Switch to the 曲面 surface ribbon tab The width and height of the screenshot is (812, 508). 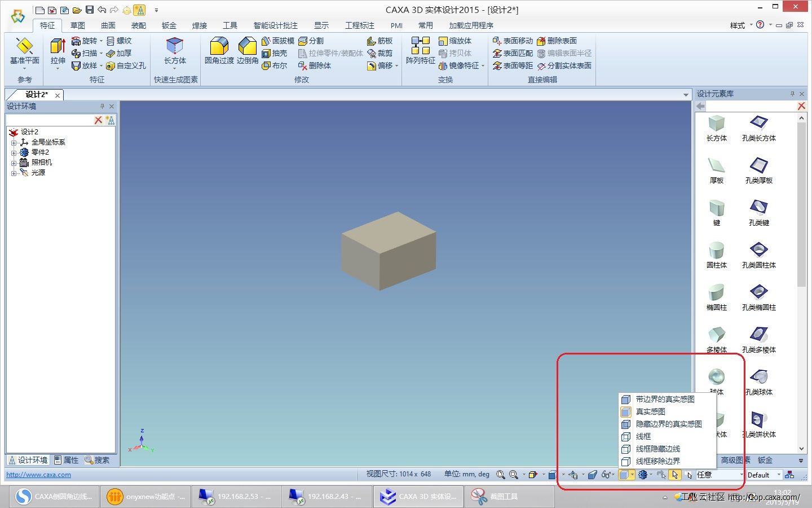click(108, 25)
